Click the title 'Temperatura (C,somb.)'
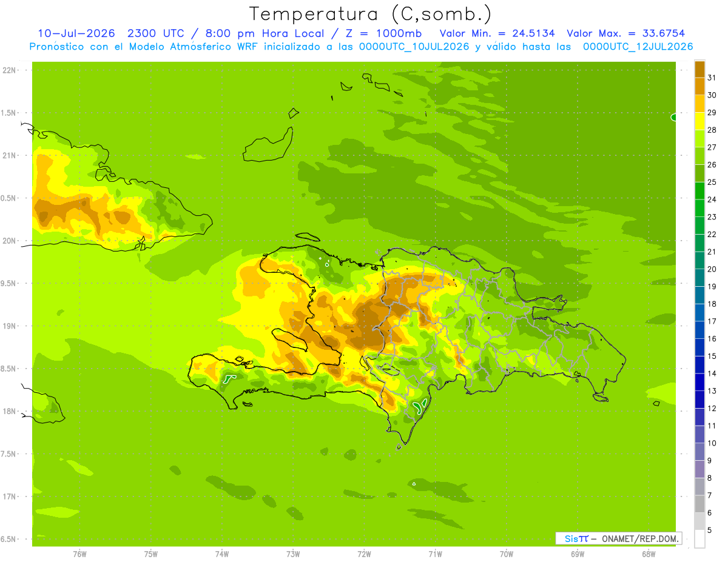This screenshot has height=562, width=728. pos(371,14)
